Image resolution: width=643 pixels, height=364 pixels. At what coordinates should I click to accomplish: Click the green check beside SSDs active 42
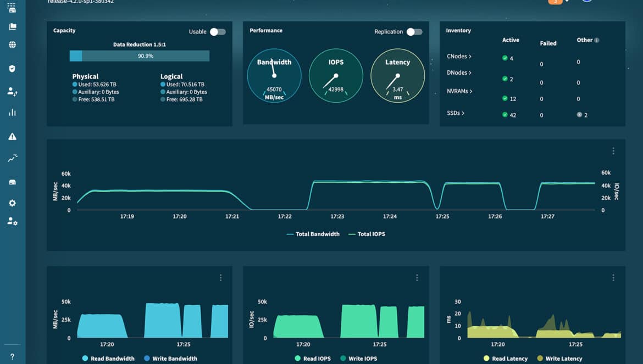pyautogui.click(x=505, y=115)
